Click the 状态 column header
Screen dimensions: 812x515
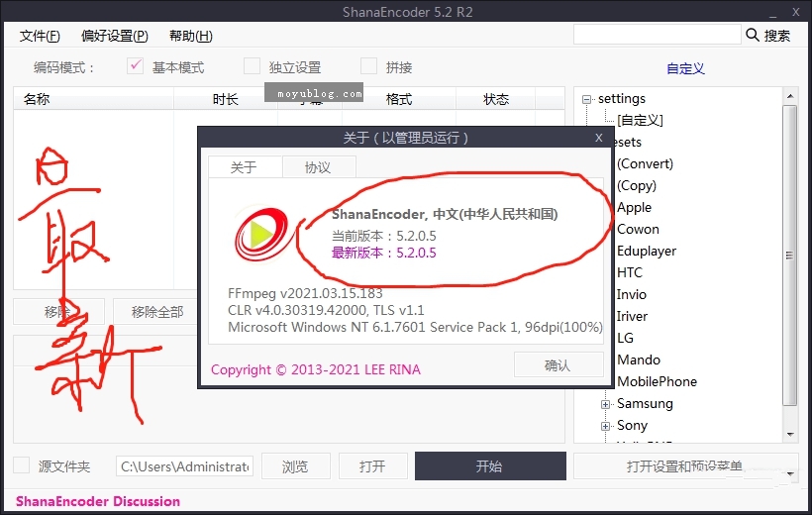pyautogui.click(x=495, y=98)
